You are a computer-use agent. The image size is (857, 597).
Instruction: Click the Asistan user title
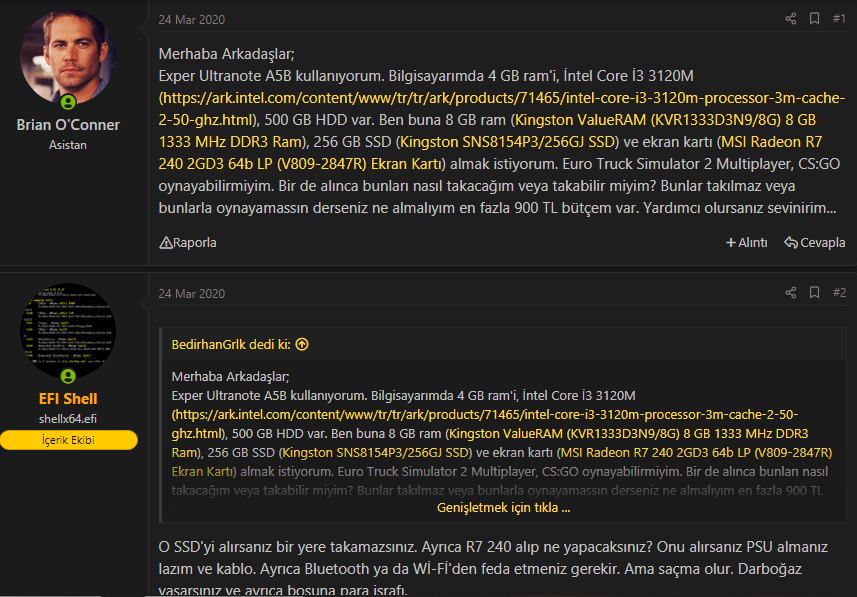coord(68,145)
